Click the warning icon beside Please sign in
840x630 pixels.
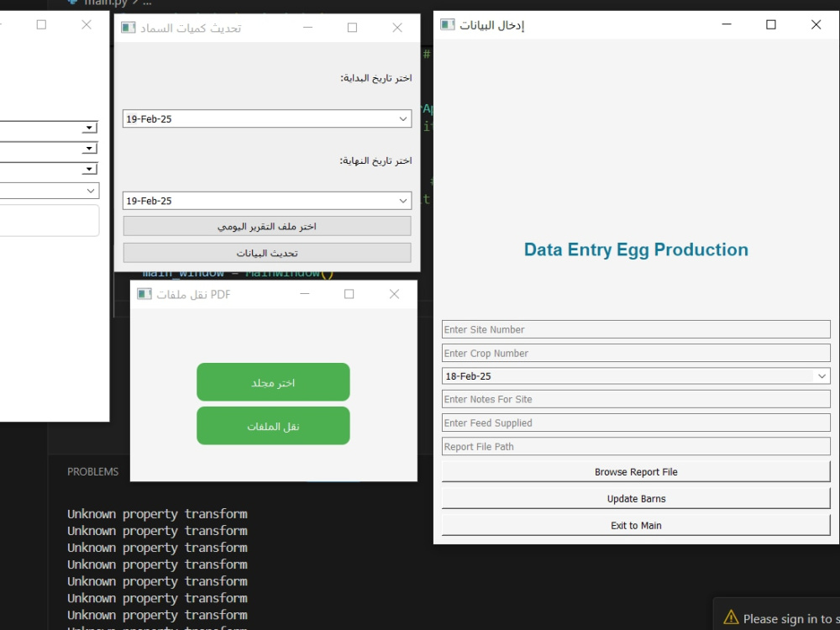pyautogui.click(x=731, y=617)
